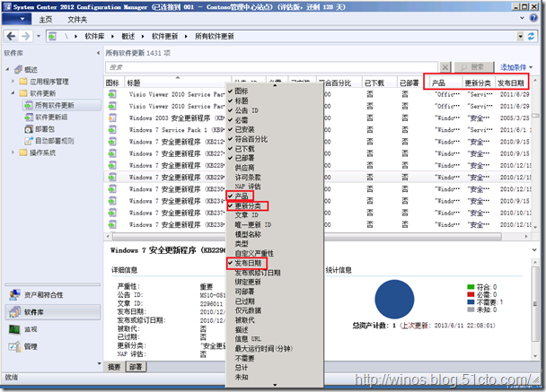Click the address bar root node icon

53,36
